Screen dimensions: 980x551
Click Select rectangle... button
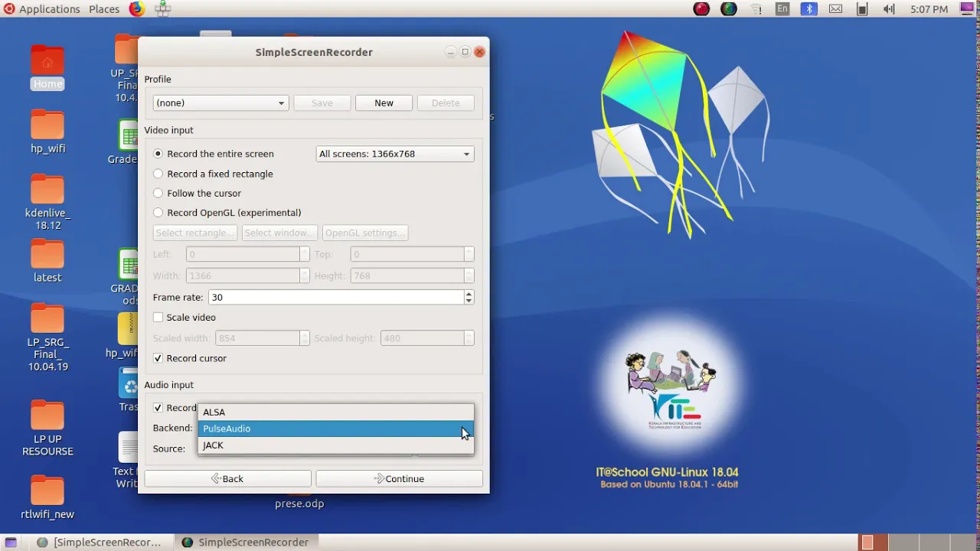(194, 233)
